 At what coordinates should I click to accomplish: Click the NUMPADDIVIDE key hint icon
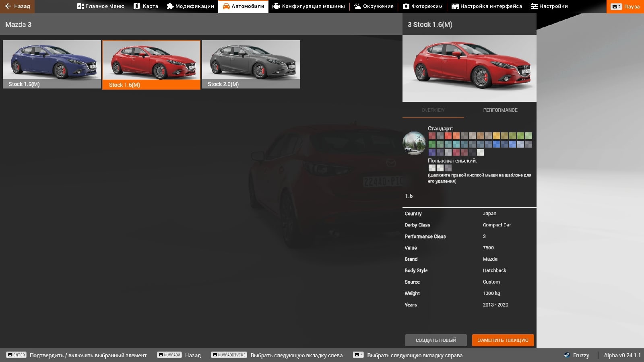coord(229,355)
